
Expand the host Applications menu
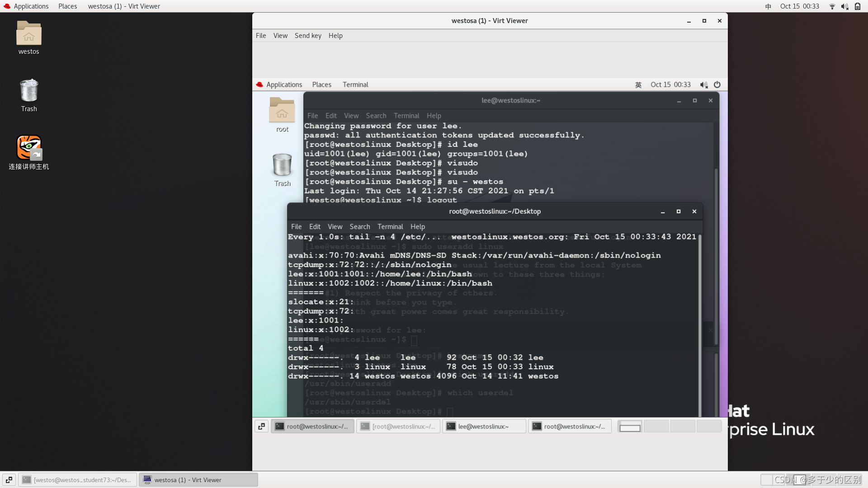26,6
